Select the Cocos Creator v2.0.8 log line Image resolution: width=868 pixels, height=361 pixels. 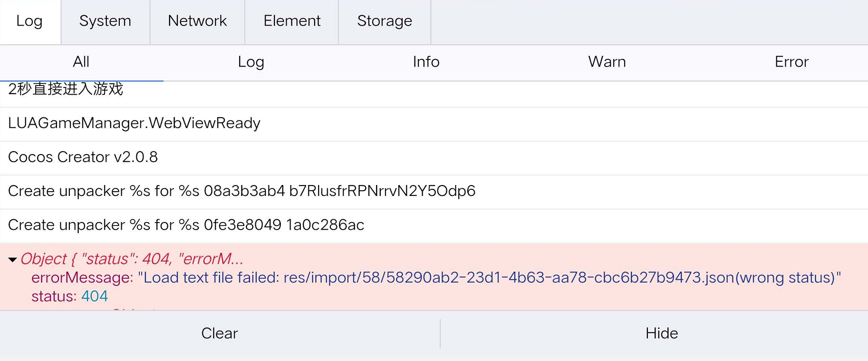[83, 157]
